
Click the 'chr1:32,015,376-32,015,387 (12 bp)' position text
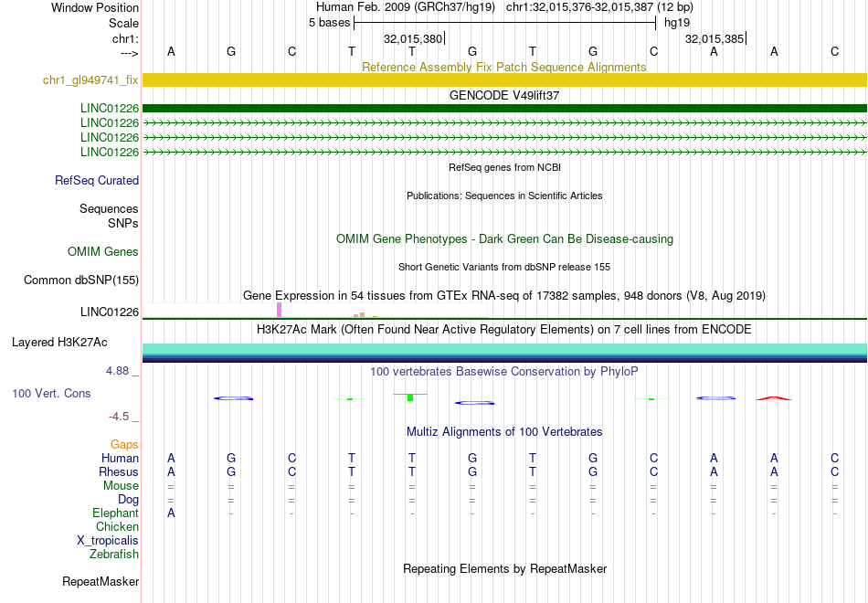pos(599,7)
